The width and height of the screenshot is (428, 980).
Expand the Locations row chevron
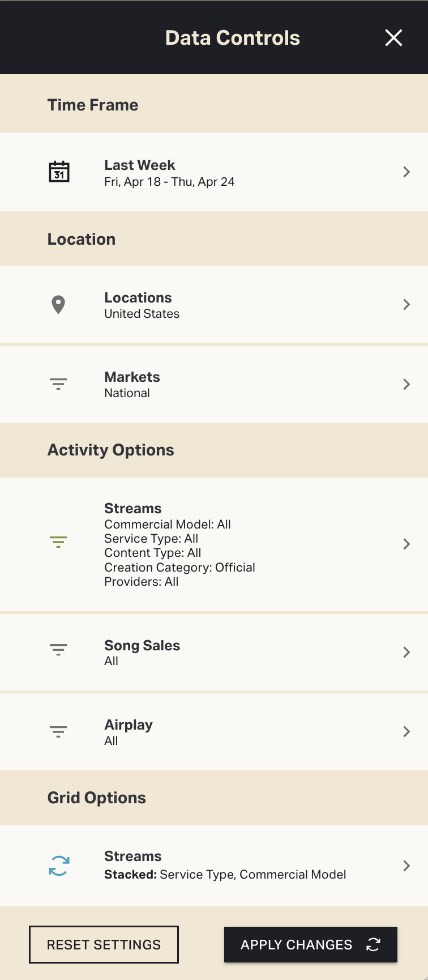tap(406, 305)
